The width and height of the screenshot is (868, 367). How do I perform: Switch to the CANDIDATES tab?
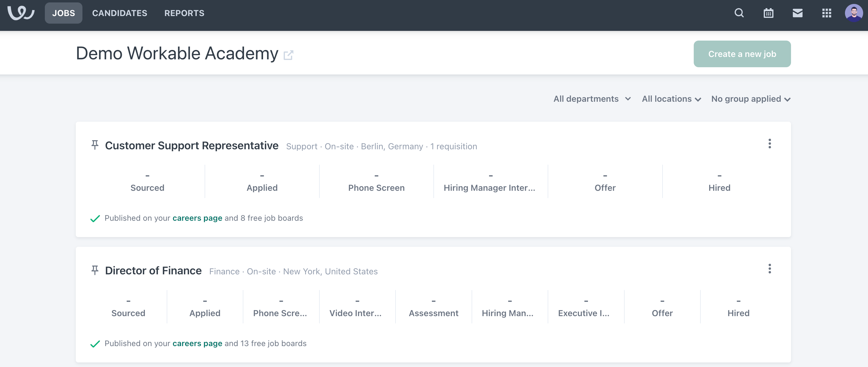click(120, 13)
